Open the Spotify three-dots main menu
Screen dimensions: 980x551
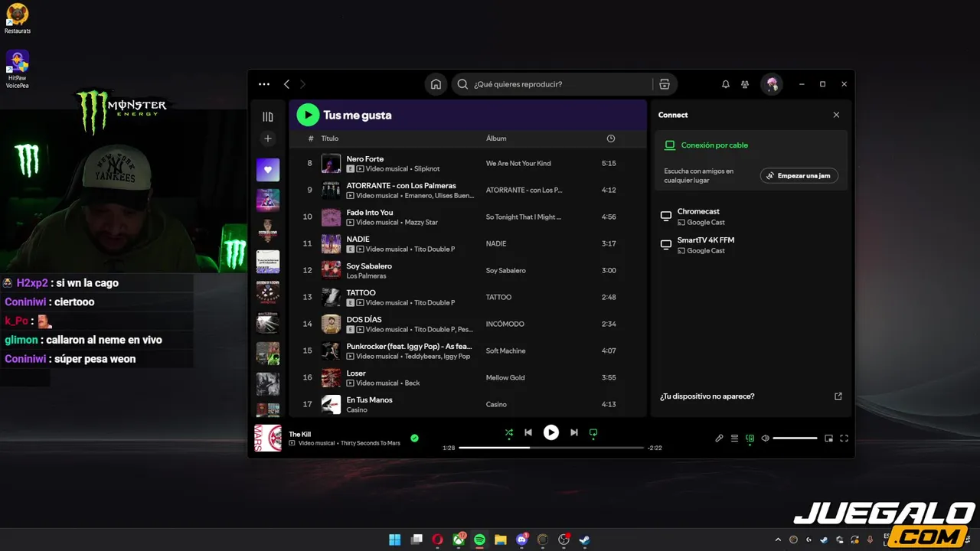coord(264,84)
